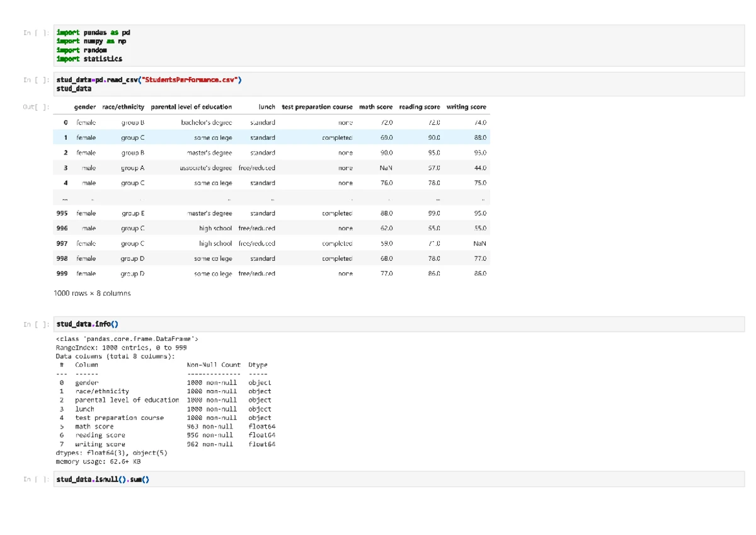The image size is (756, 535).
Task: Click the 'lunch' column header
Action: 267,107
